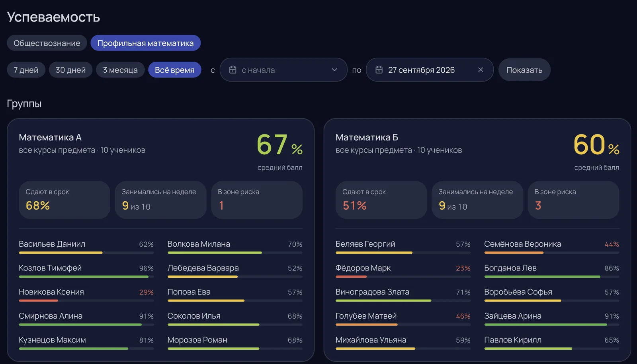Click В зоне риска card showing 1
The width and height of the screenshot is (637, 364).
pos(257,200)
